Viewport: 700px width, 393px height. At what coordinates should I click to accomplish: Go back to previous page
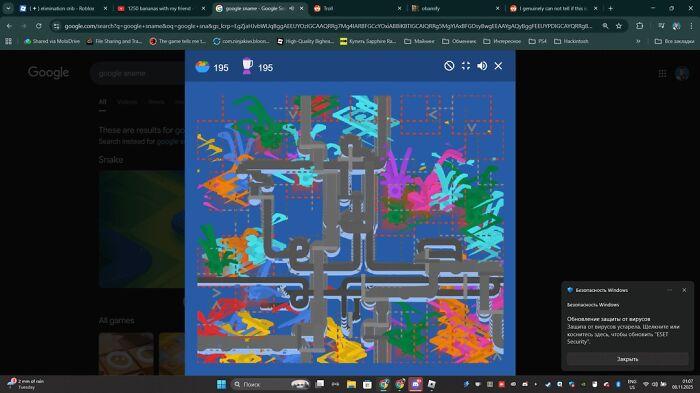[x=9, y=26]
